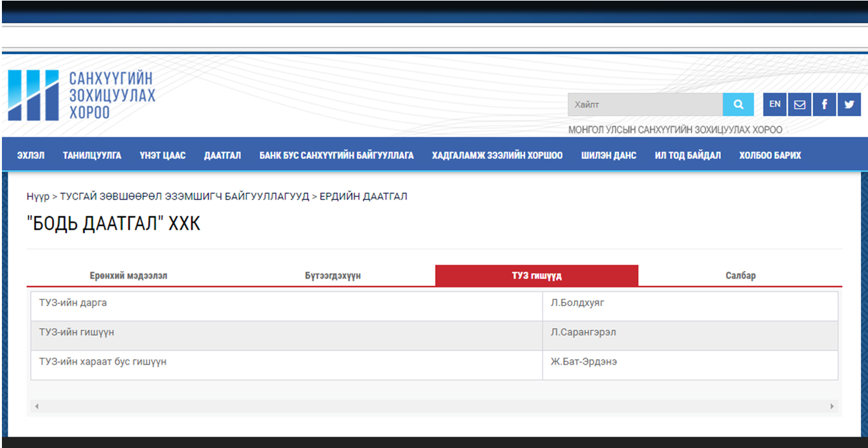This screenshot has height=448, width=868.
Task: Open the envelope mail icon
Action: [800, 105]
